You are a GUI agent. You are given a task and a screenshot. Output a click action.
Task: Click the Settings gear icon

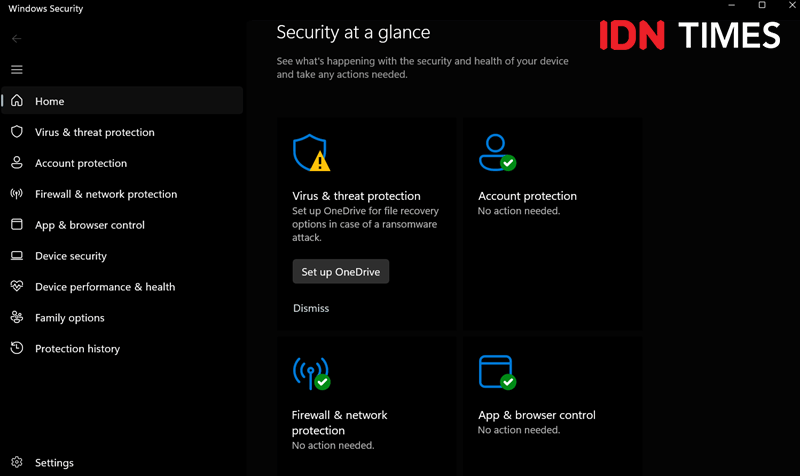click(17, 462)
